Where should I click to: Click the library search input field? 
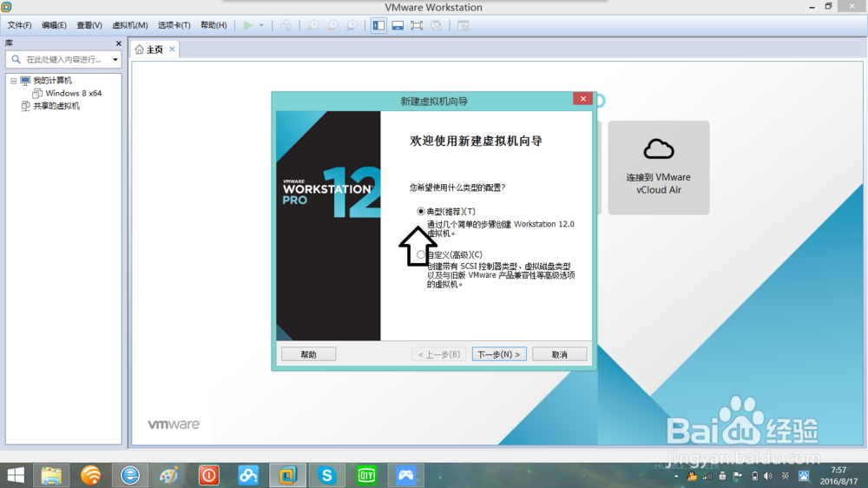[x=62, y=59]
